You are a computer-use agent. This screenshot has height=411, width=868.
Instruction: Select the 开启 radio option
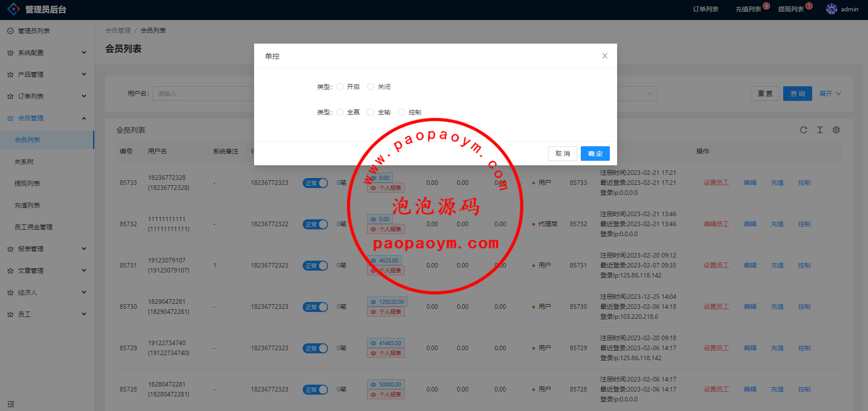pos(340,87)
